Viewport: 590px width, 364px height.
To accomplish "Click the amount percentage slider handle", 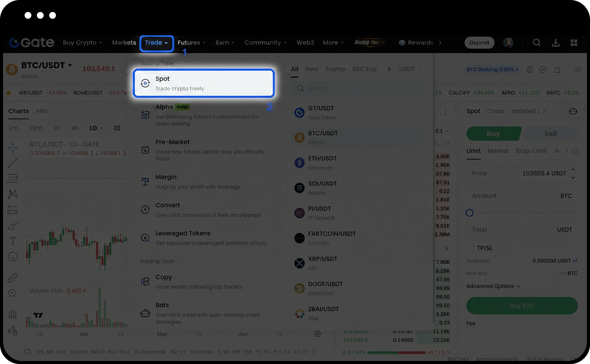I will [469, 213].
